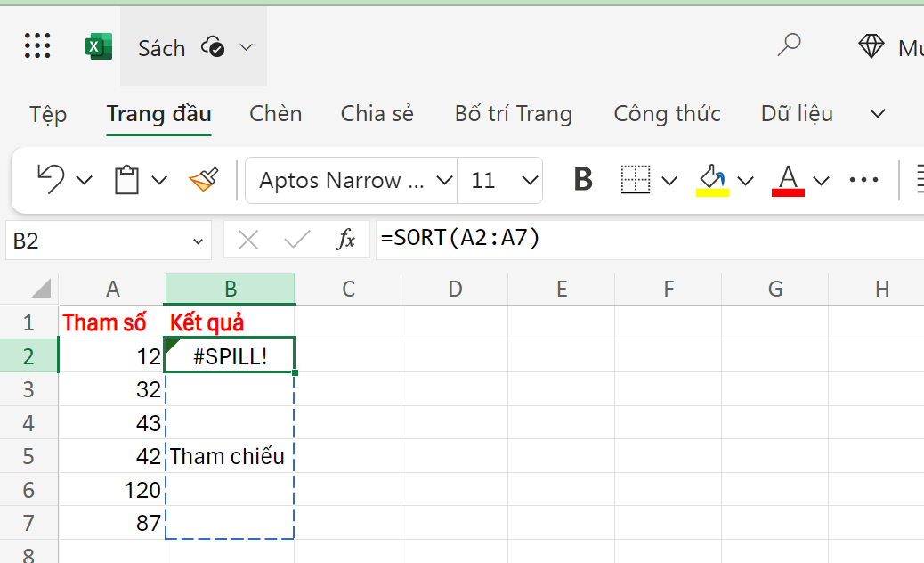This screenshot has height=563, width=924.
Task: Toggle Bold formatting
Action: (583, 179)
